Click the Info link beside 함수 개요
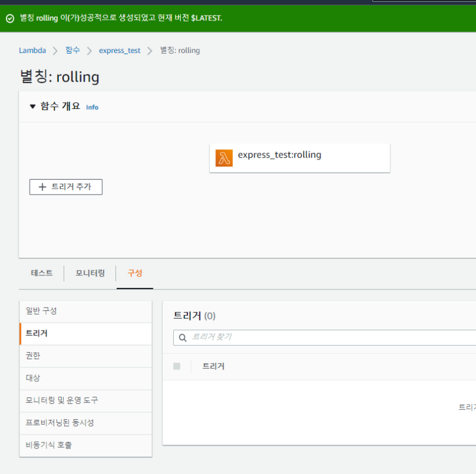Viewport: 476px width, 474px height. coord(92,108)
